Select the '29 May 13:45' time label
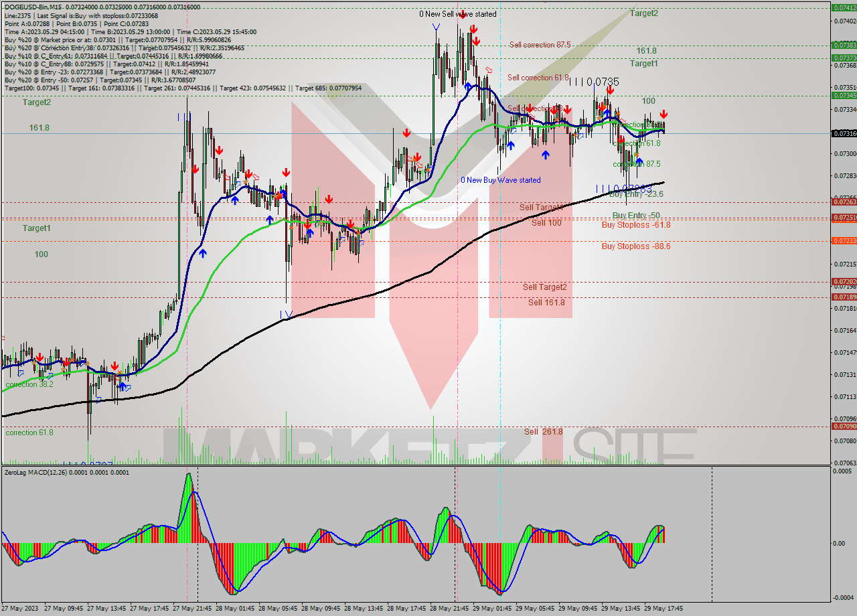This screenshot has width=857, height=616. [621, 609]
